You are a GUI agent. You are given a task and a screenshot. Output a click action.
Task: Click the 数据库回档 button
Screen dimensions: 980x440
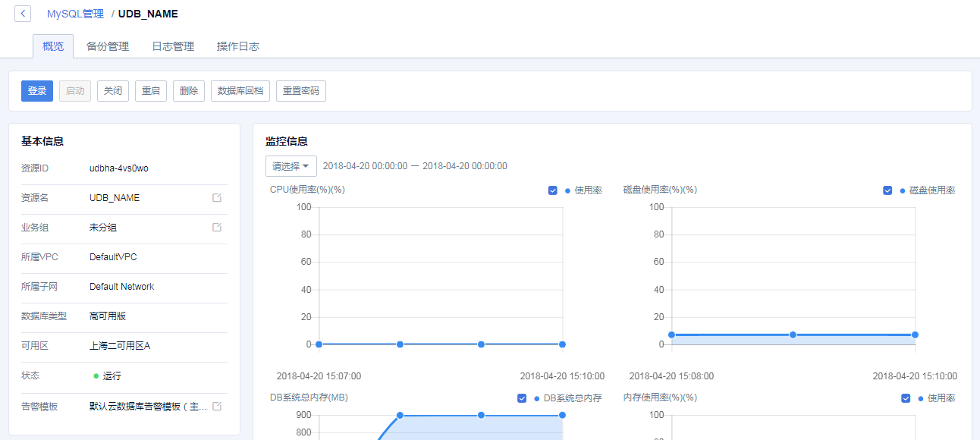(240, 90)
